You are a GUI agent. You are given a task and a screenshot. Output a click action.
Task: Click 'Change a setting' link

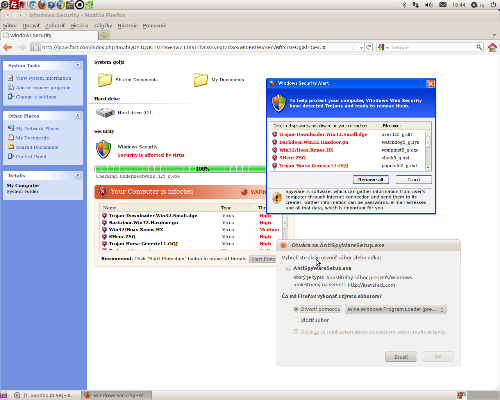click(x=36, y=97)
